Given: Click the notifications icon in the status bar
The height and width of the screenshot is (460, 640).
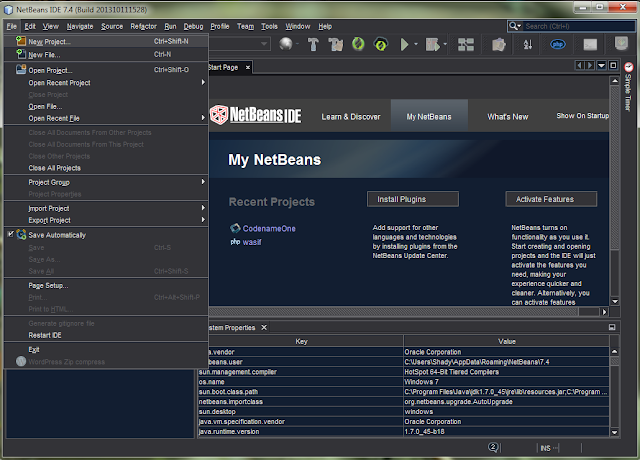Looking at the screenshot, I should [493, 447].
